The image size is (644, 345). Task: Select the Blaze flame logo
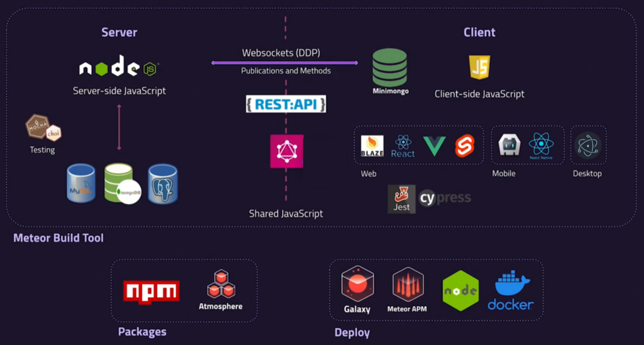click(372, 146)
